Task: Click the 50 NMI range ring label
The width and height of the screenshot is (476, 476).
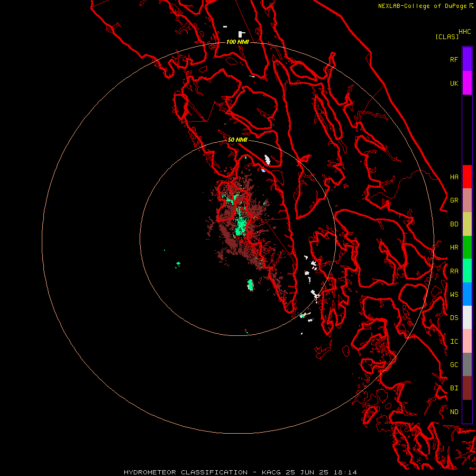Action: [x=237, y=140]
